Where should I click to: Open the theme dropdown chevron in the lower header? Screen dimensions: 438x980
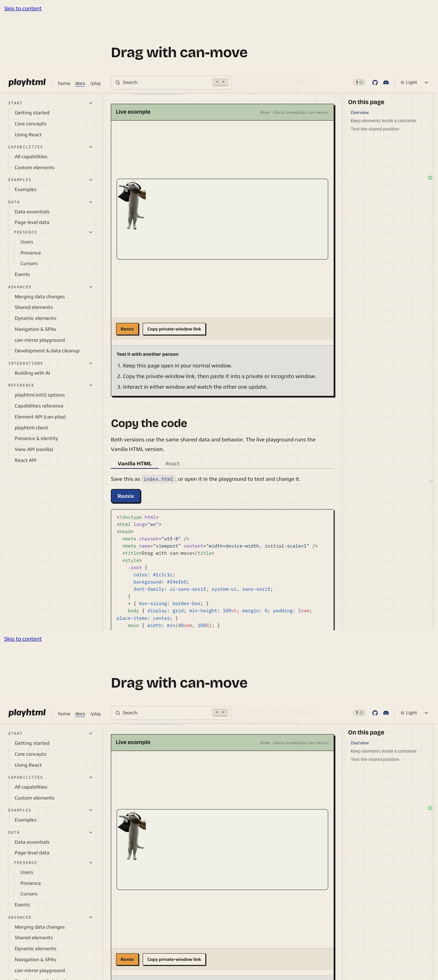pyautogui.click(x=426, y=713)
